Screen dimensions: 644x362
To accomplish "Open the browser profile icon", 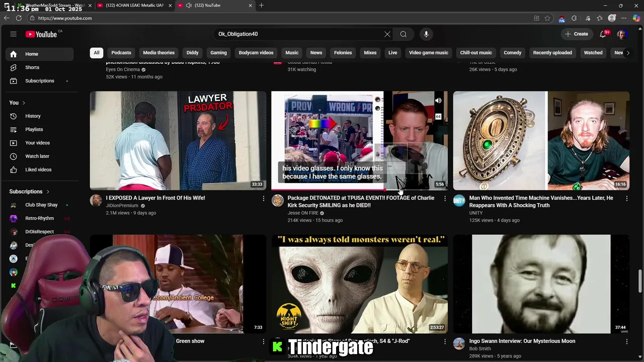I will tap(612, 18).
